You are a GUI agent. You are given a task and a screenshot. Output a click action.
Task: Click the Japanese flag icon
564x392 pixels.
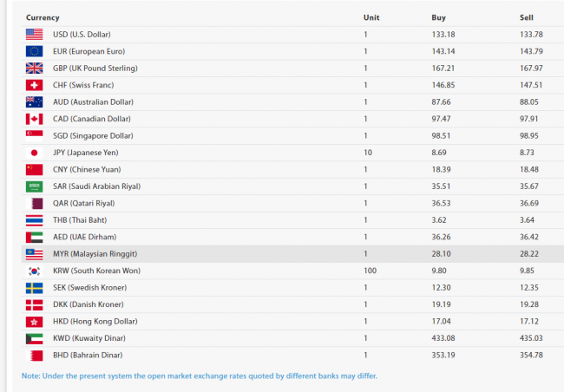tap(34, 153)
